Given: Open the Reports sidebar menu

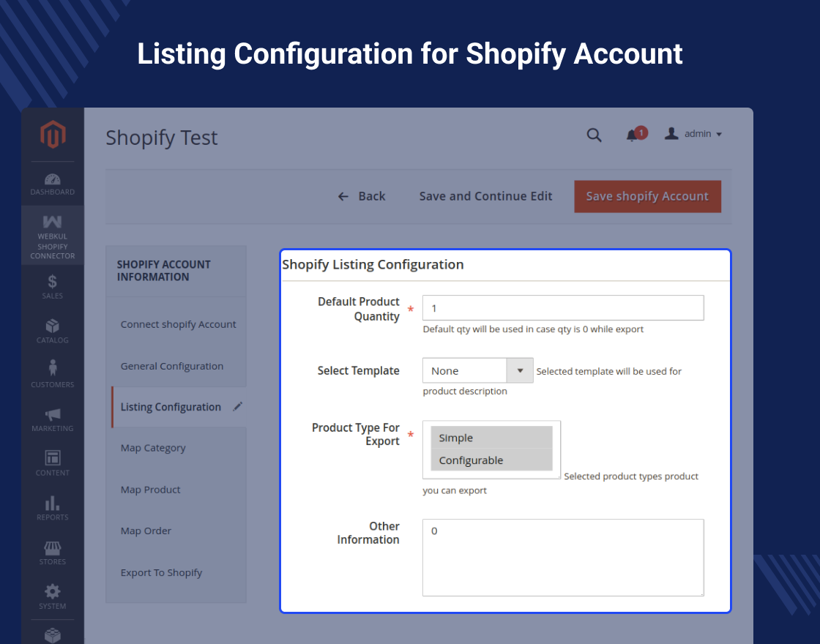Looking at the screenshot, I should pyautogui.click(x=52, y=508).
